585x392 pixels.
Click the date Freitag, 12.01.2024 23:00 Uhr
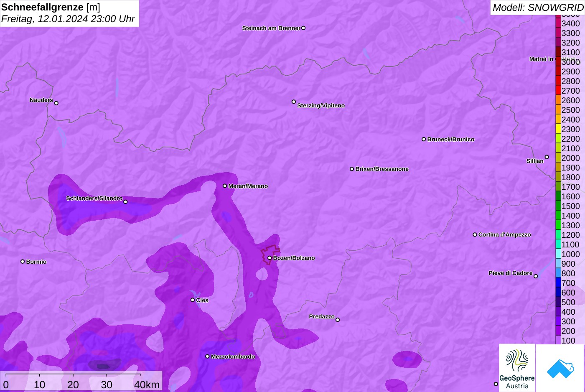(68, 19)
